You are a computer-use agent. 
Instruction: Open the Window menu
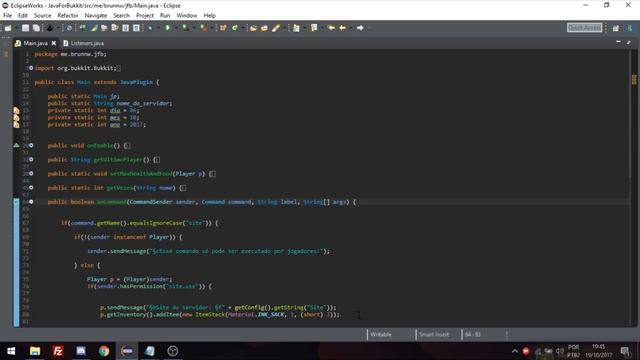coord(187,16)
